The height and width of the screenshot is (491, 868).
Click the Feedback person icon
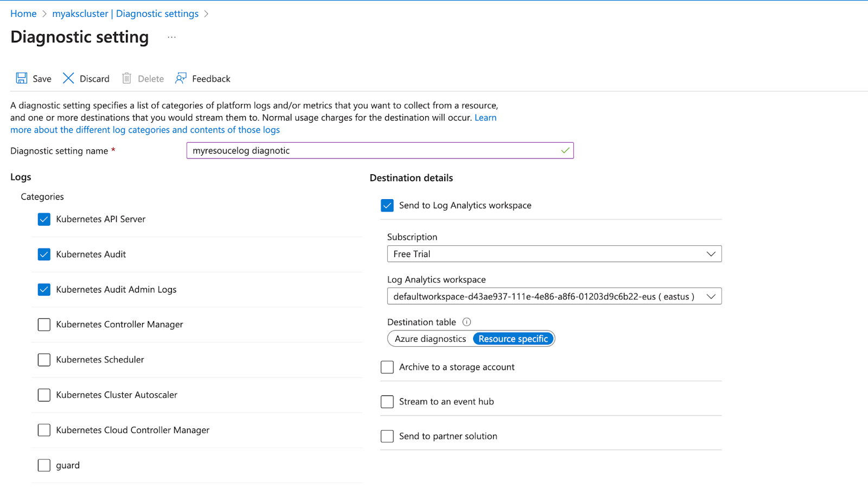pos(181,78)
